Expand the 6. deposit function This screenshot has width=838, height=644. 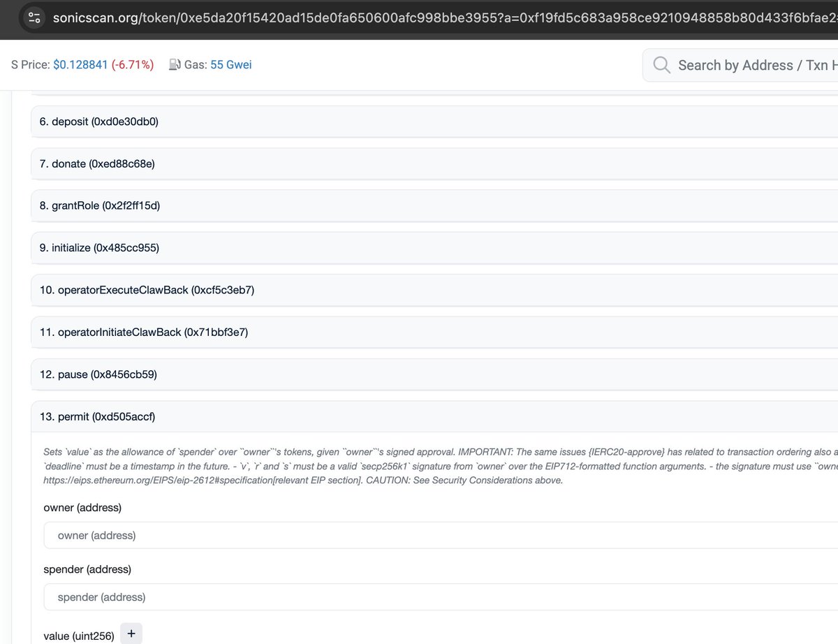434,122
